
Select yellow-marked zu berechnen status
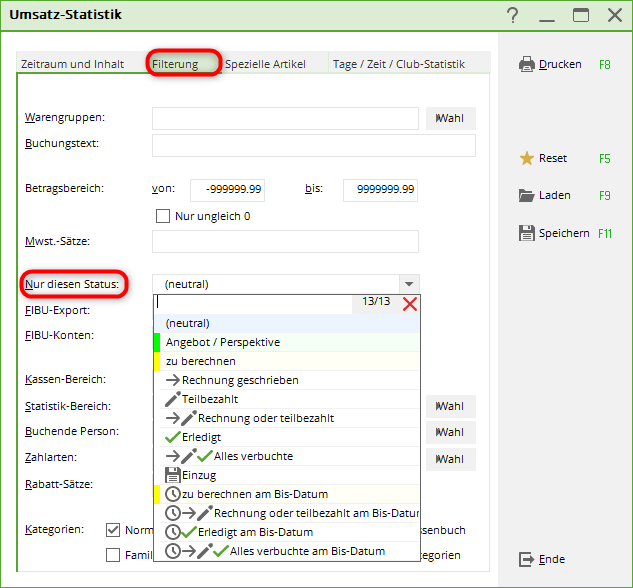200,361
